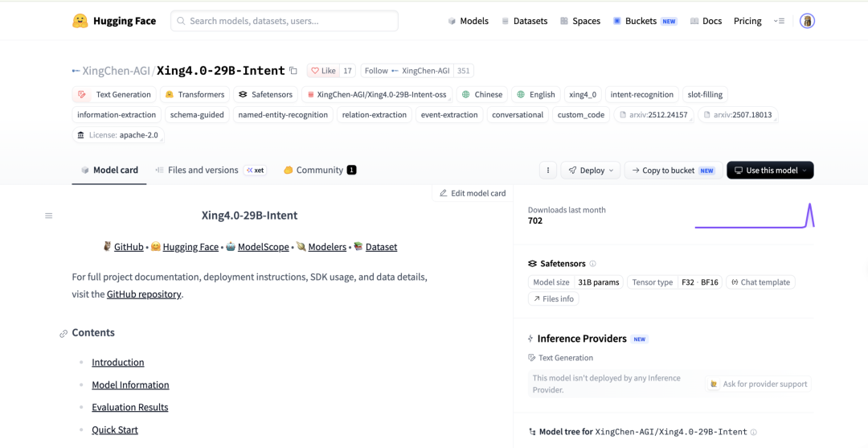This screenshot has width=868, height=448.
Task: Click the custom_code tag
Action: tap(581, 115)
